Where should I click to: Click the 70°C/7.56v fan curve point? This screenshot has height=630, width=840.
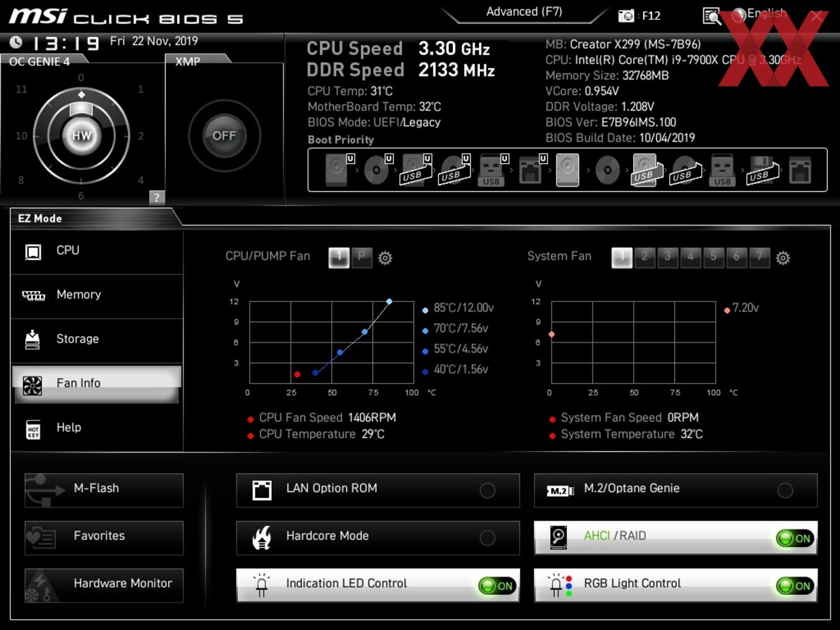coord(364,332)
